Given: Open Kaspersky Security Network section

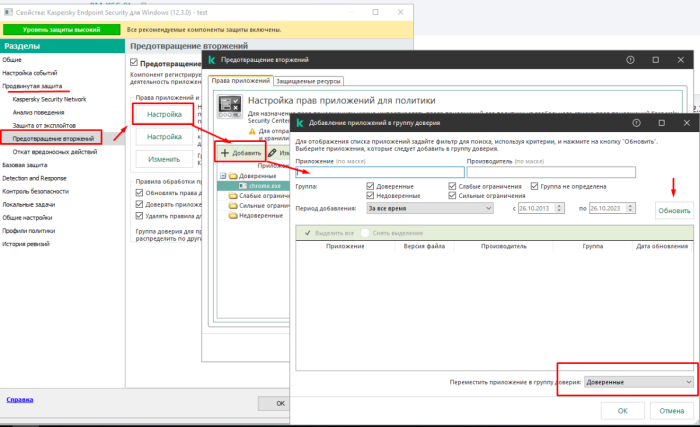Looking at the screenshot, I should tap(50, 99).
